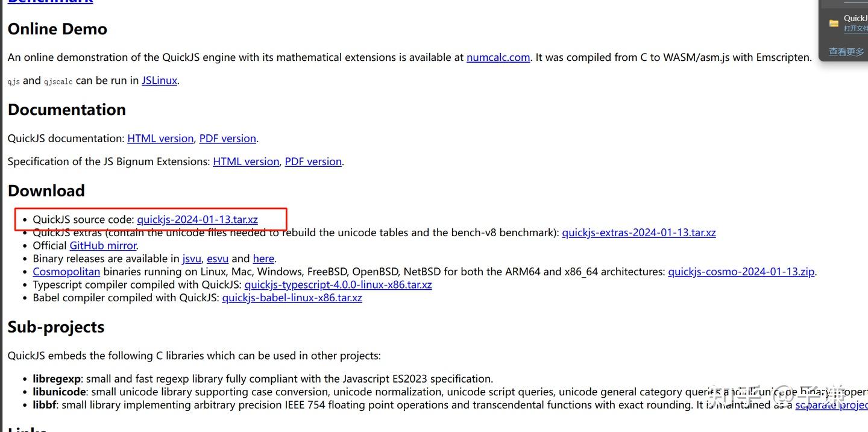Open the 打开文件 link under the QuickJS download
The image size is (868, 432).
855,28
